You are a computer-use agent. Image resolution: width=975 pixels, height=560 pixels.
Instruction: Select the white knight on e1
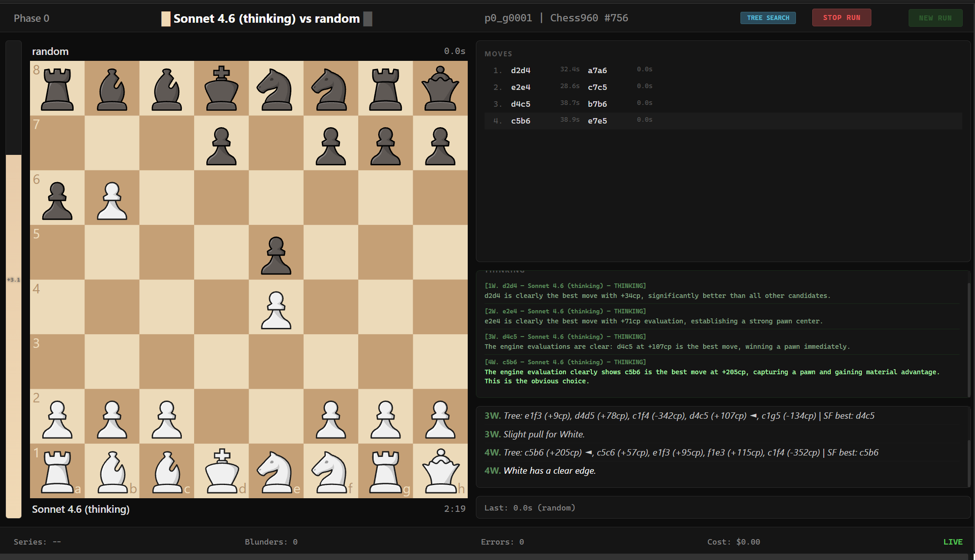pos(276,471)
